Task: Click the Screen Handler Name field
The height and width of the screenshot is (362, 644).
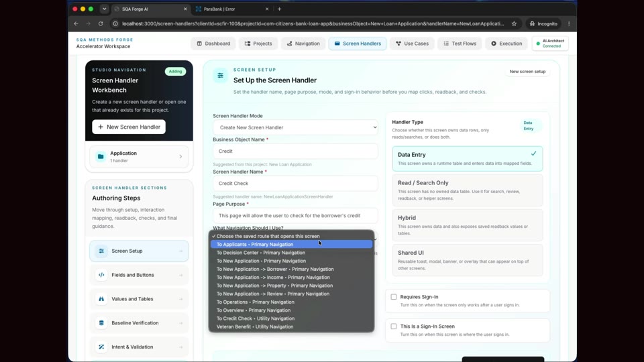Action: 295,184
